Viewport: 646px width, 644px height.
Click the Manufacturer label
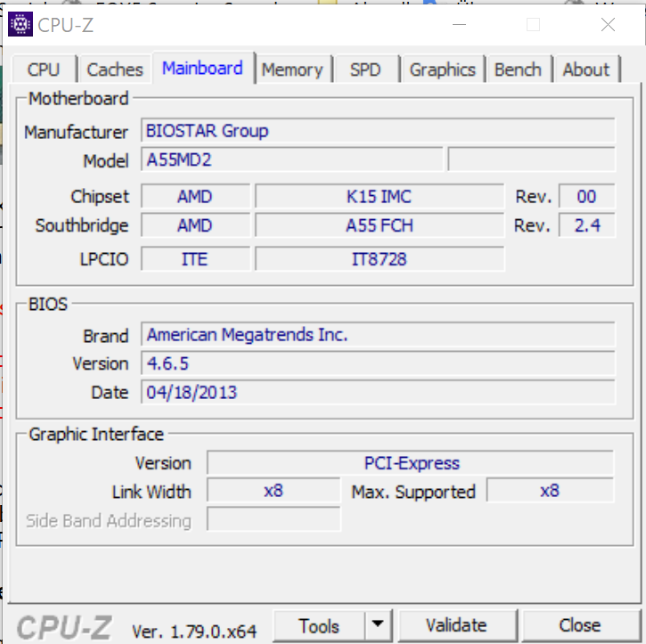[77, 132]
